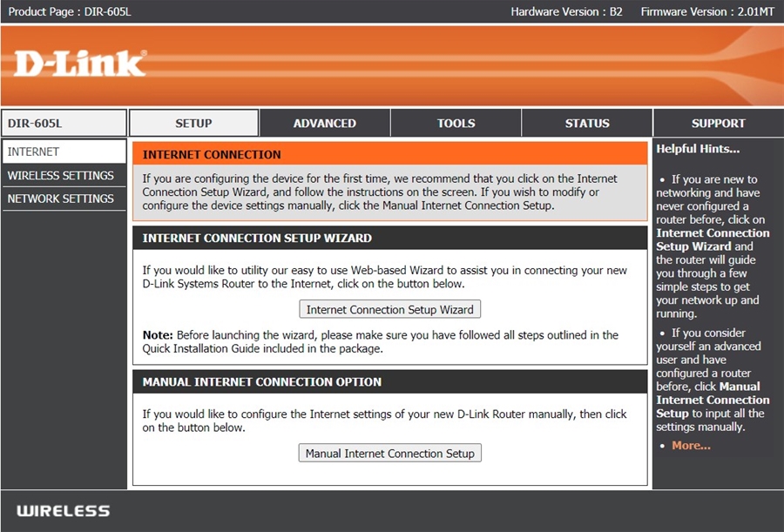Click the INTERNET CONNECTION orange header
The height and width of the screenshot is (532, 784).
[390, 154]
